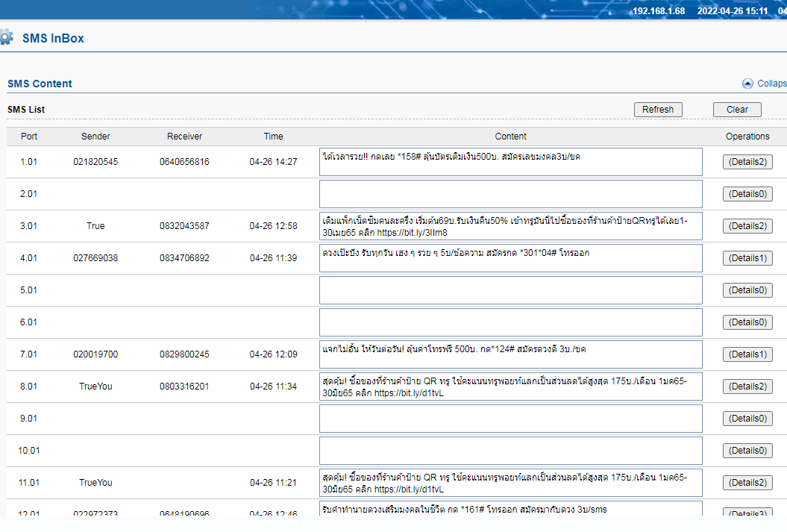The width and height of the screenshot is (787, 532).
Task: Click the Content column header
Action: click(x=510, y=137)
